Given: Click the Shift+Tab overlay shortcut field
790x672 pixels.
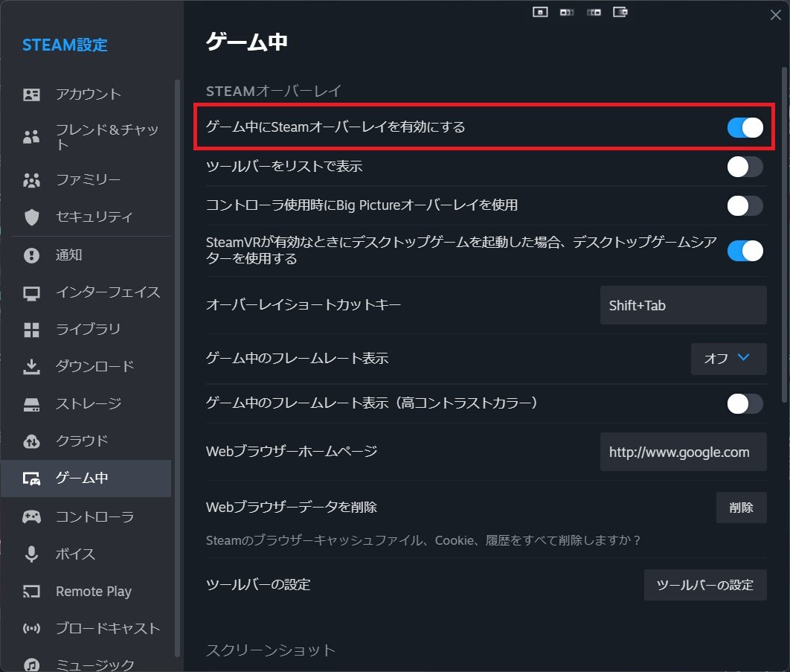Looking at the screenshot, I should click(683, 306).
